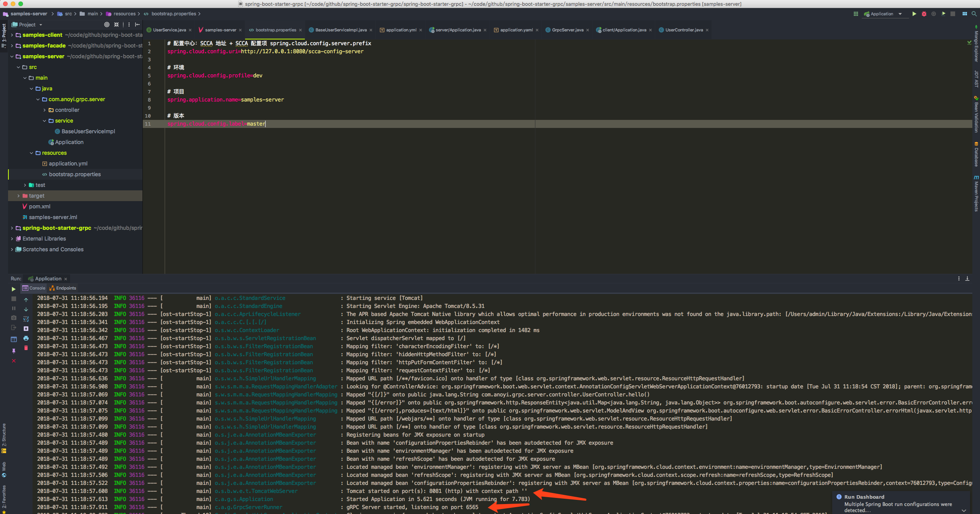This screenshot has height=514, width=980.
Task: Open Search Everywhere magnifier icon
Action: [974, 14]
